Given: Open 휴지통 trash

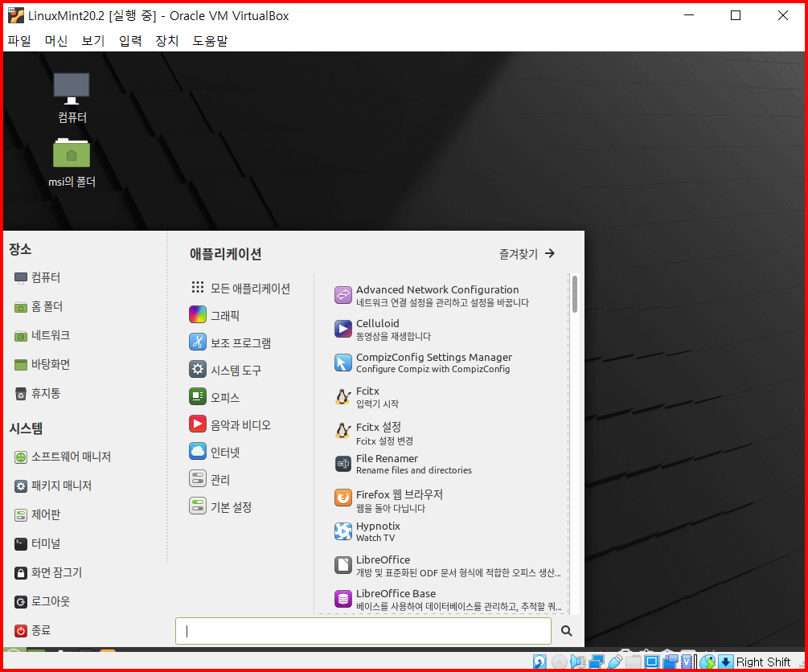Looking at the screenshot, I should click(x=37, y=393).
